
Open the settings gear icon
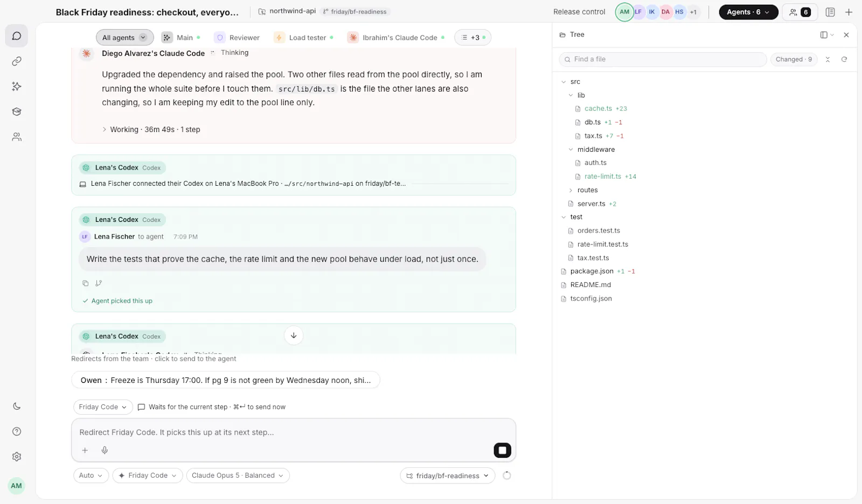[17, 457]
